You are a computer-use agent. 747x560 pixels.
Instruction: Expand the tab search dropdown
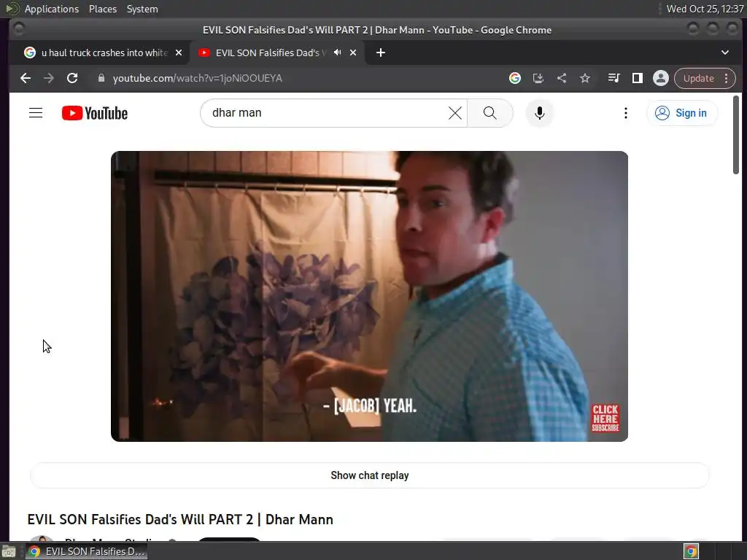pyautogui.click(x=724, y=52)
